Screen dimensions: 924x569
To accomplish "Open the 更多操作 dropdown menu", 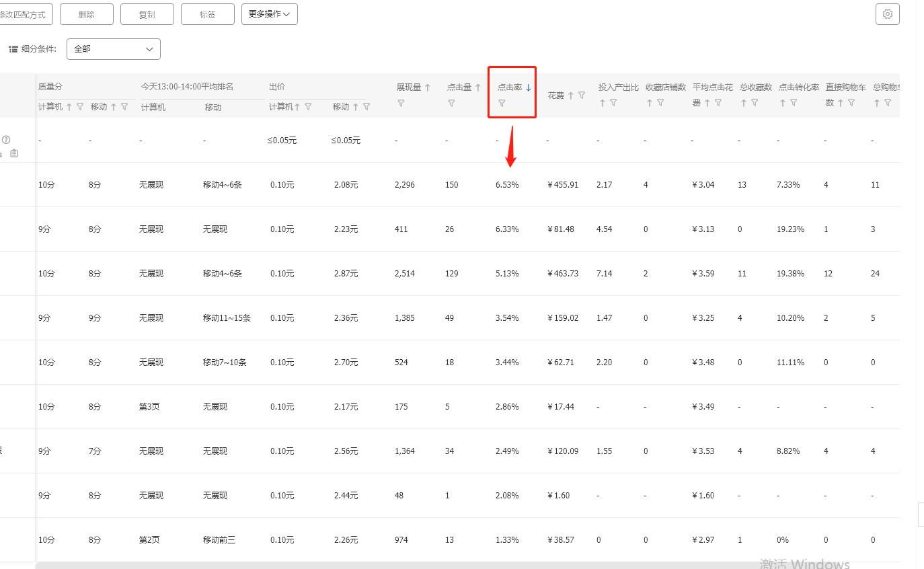I will [x=269, y=13].
